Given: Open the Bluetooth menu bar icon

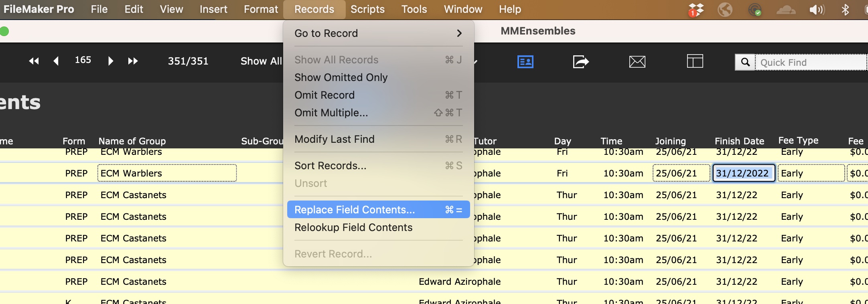Looking at the screenshot, I should coord(845,9).
